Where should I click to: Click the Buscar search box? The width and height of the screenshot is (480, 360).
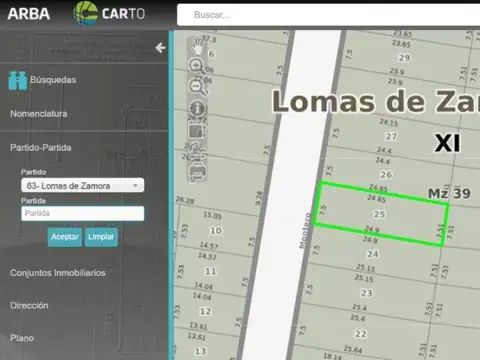point(328,15)
